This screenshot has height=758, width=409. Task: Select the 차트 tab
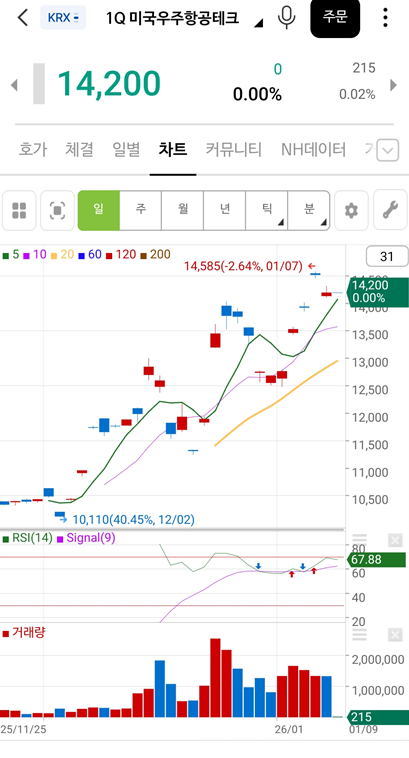pos(173,149)
